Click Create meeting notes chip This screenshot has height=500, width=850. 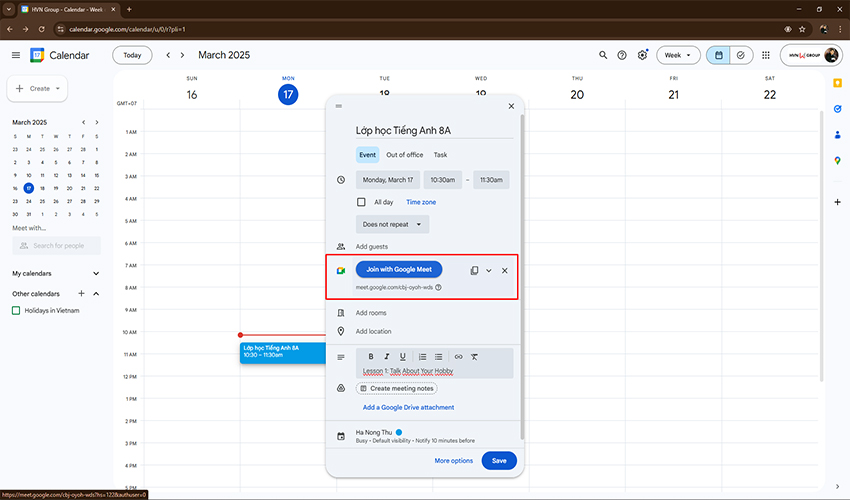point(397,388)
